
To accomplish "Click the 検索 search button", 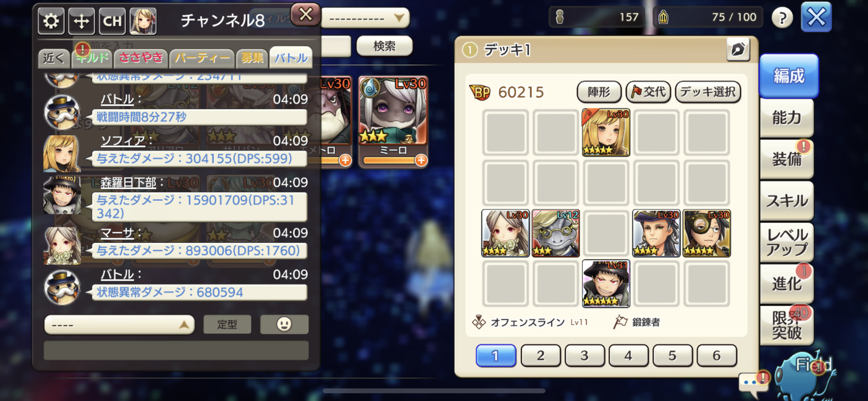I will click(x=384, y=46).
